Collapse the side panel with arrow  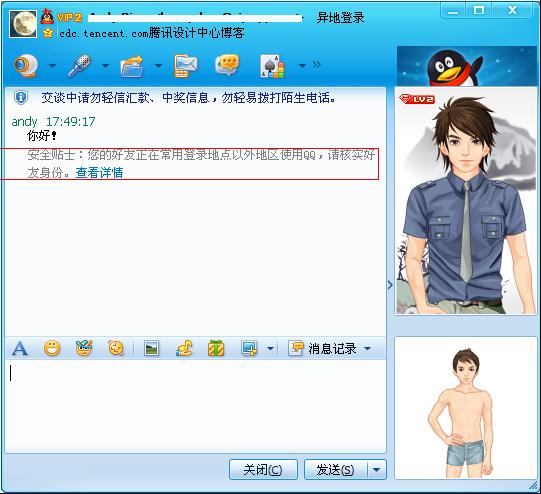(390, 285)
